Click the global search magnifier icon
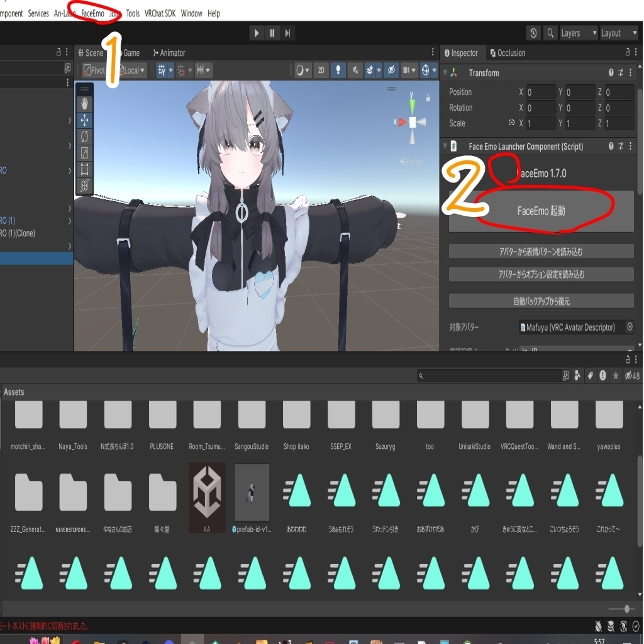 550,33
